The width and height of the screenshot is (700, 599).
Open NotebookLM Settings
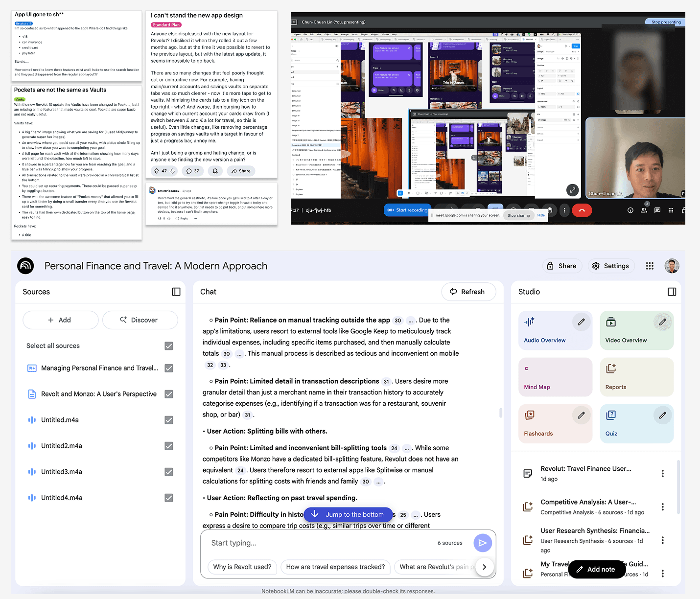coord(610,266)
